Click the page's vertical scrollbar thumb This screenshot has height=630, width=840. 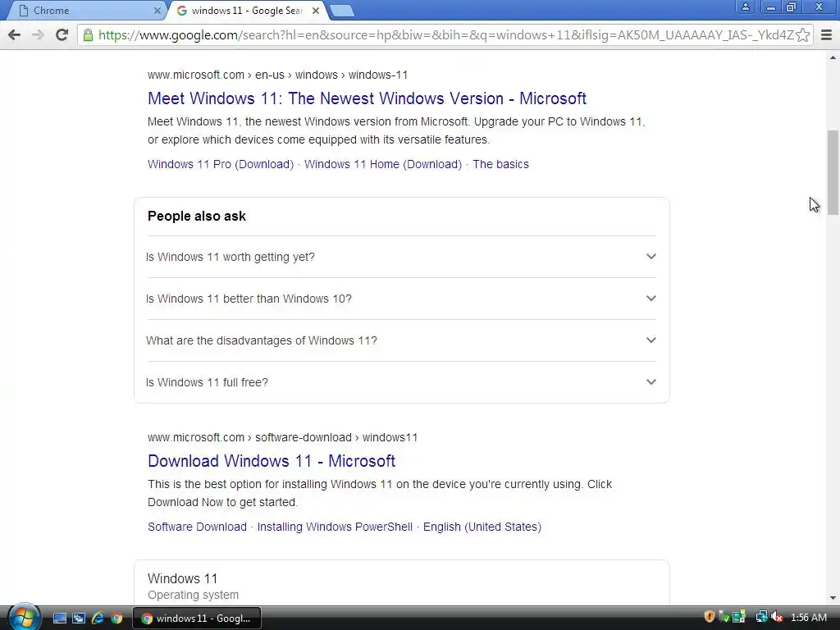point(833,172)
